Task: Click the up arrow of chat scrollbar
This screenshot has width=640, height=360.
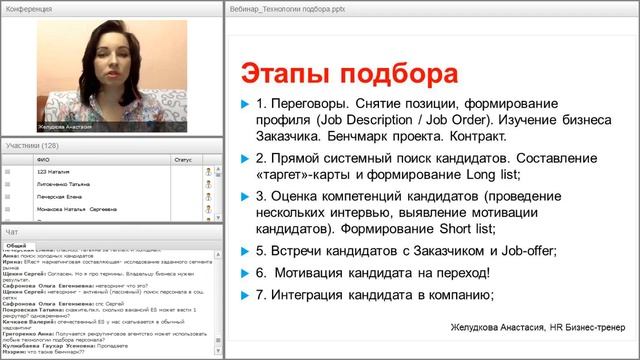Action: [218, 254]
